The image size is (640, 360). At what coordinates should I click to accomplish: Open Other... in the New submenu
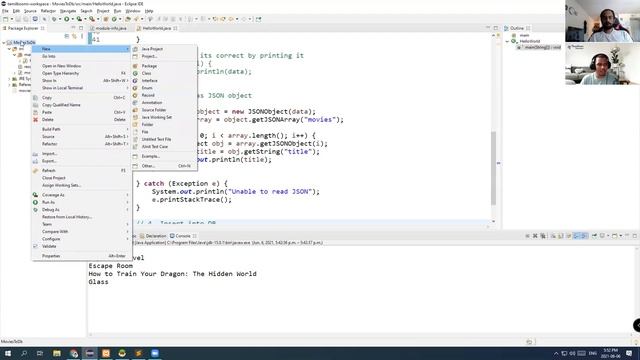click(164, 166)
